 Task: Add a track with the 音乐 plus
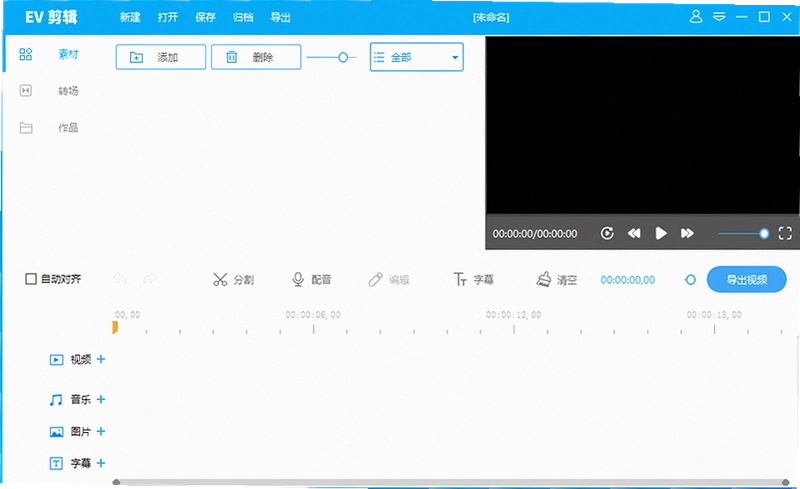[101, 399]
